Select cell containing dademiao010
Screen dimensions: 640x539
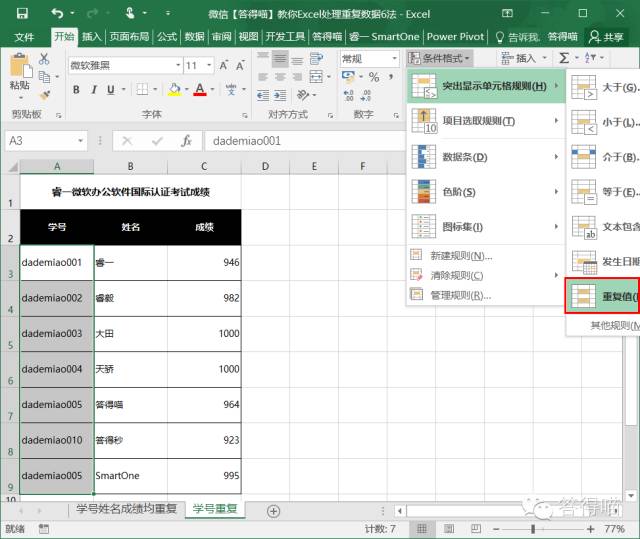57,440
